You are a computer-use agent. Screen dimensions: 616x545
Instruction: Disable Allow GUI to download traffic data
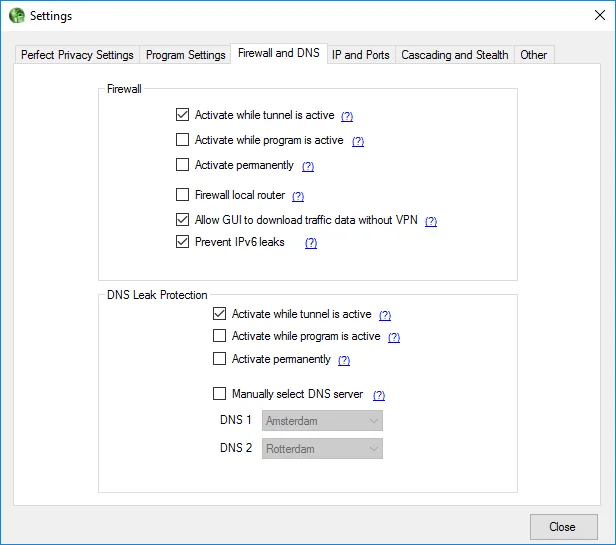(182, 220)
